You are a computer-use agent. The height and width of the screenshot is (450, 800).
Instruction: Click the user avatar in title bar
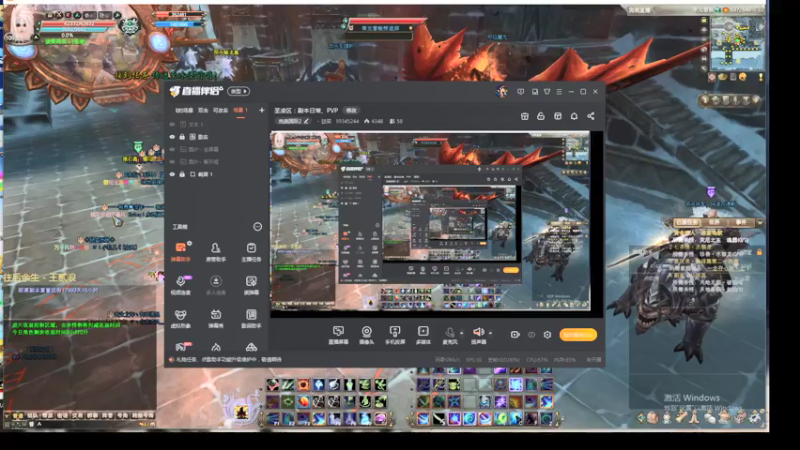point(502,91)
